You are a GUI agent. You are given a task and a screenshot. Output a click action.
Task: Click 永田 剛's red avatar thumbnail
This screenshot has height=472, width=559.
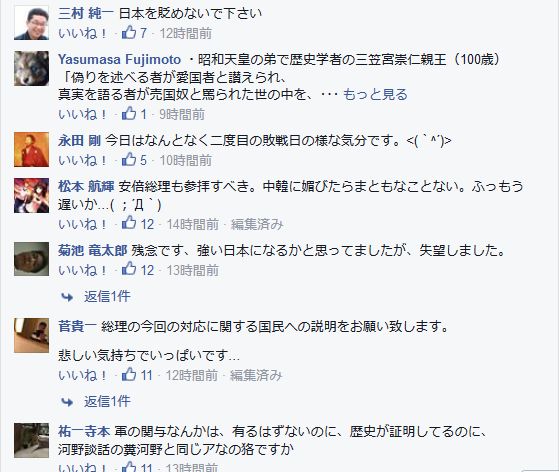31,149
